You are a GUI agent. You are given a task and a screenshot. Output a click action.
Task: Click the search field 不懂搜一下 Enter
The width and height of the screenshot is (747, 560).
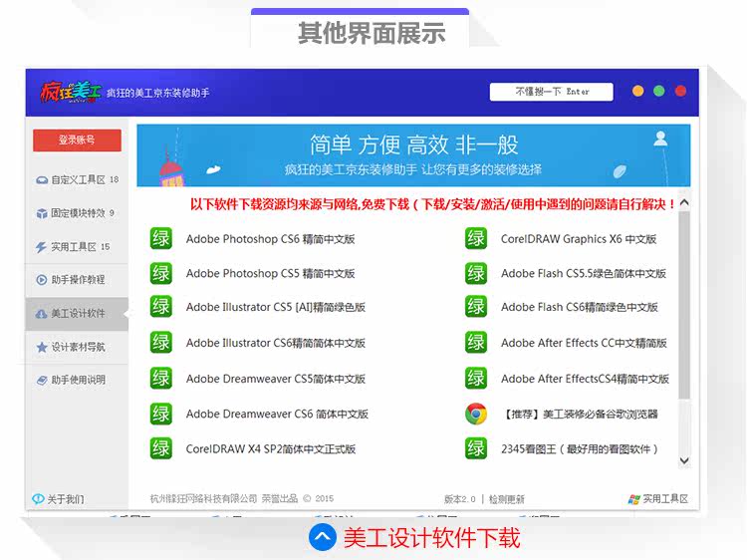pos(551,92)
